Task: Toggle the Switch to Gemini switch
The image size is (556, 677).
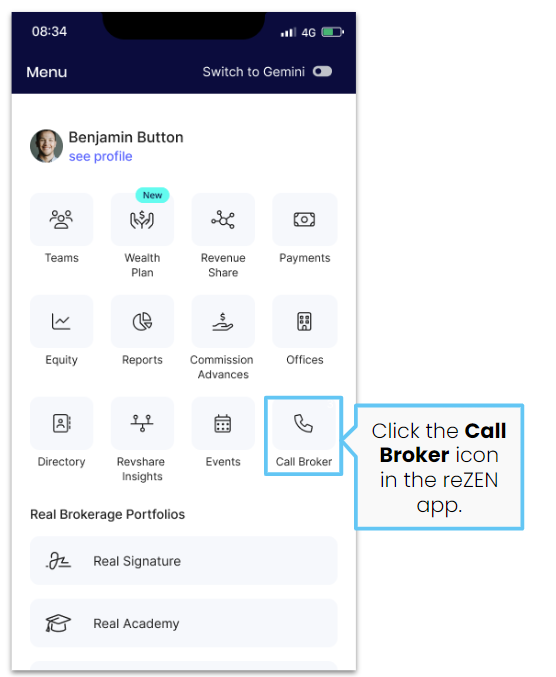Action: coord(322,71)
